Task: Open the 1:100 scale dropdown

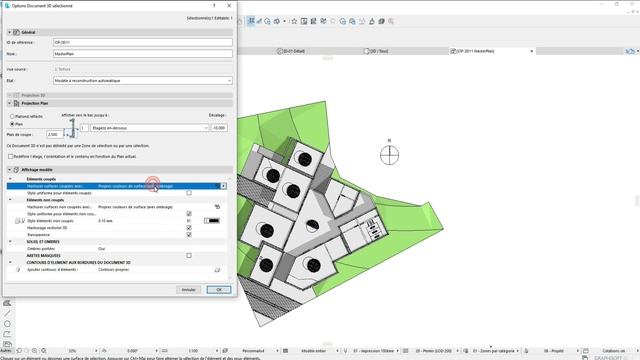Action: (x=217, y=351)
